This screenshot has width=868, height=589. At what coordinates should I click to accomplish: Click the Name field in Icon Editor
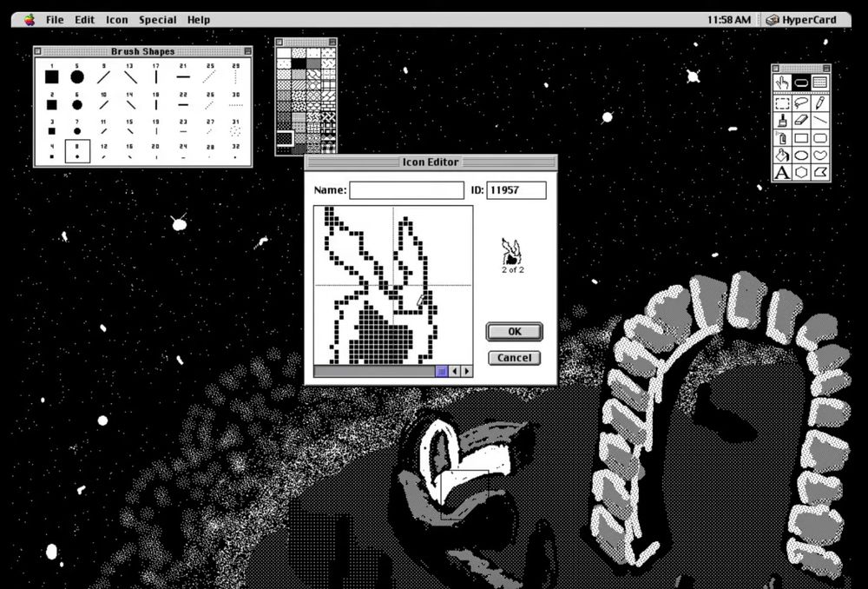coord(408,189)
